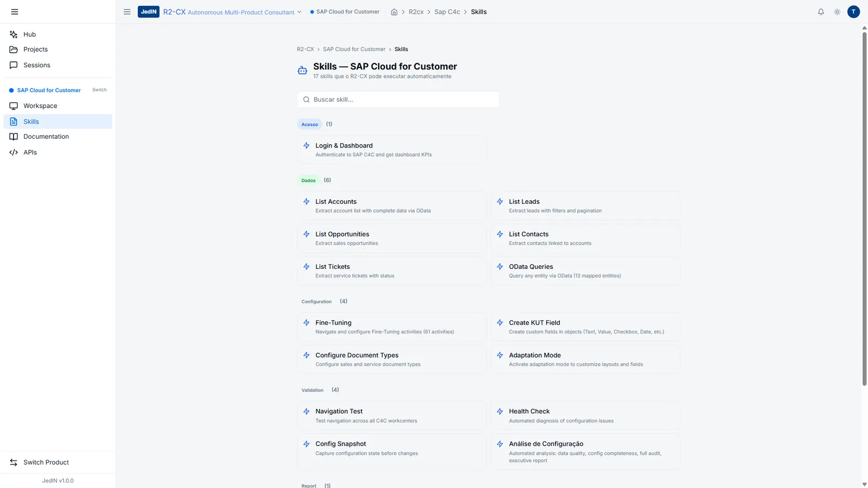Image resolution: width=868 pixels, height=488 pixels.
Task: Open APIs in the sidebar
Action: click(58, 152)
